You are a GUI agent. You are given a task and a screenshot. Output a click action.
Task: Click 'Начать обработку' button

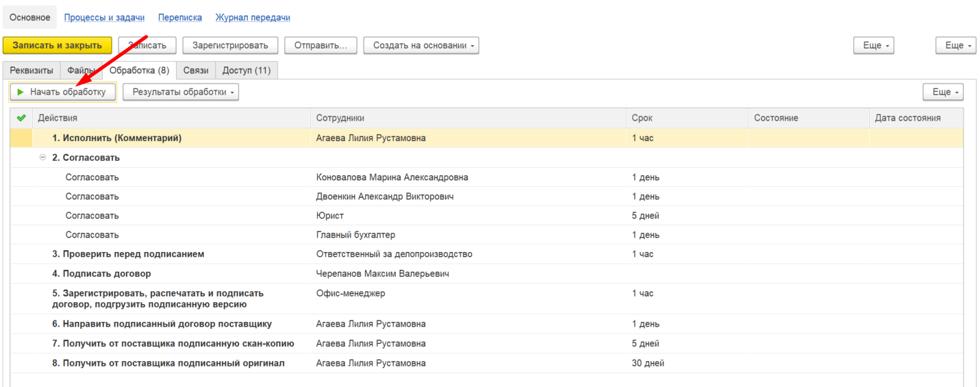62,92
